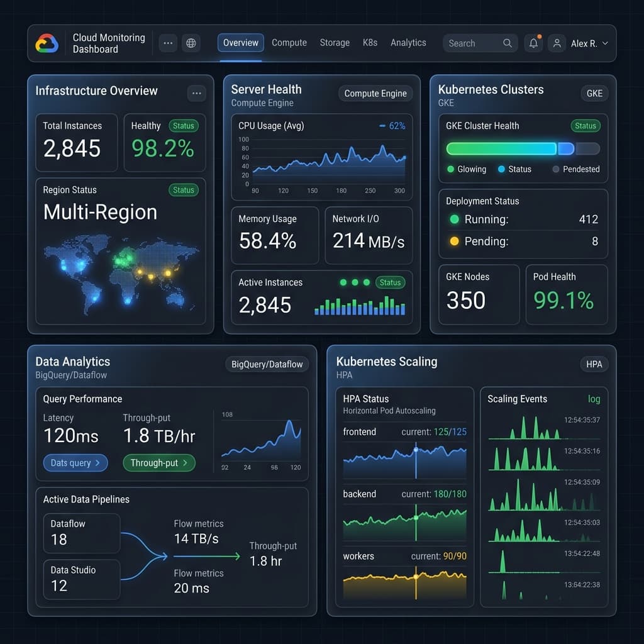The height and width of the screenshot is (644, 644).
Task: Click the Running count 412
Action: click(589, 219)
